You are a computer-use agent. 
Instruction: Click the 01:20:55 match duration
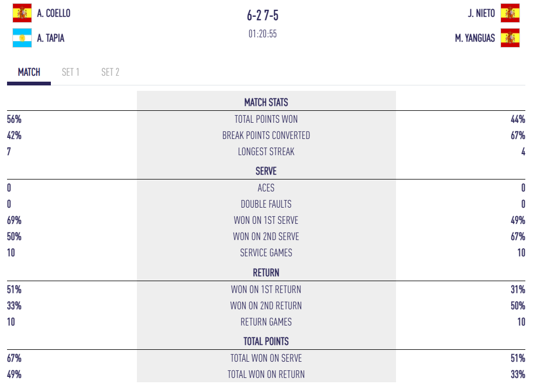coord(263,34)
